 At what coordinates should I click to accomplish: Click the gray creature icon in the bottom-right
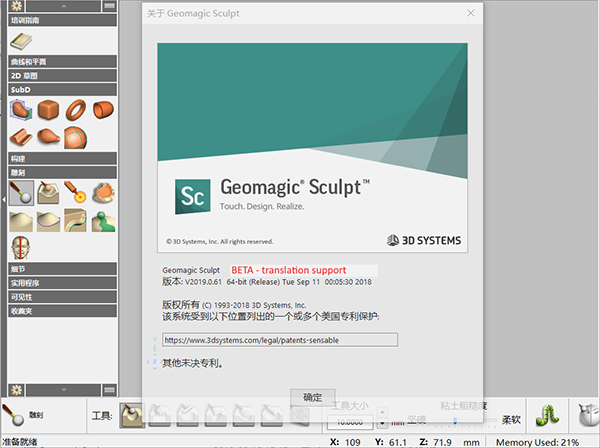589,415
